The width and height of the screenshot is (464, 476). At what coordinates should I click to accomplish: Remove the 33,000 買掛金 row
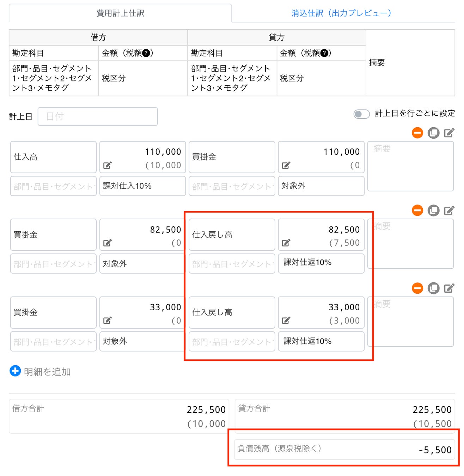tap(417, 288)
